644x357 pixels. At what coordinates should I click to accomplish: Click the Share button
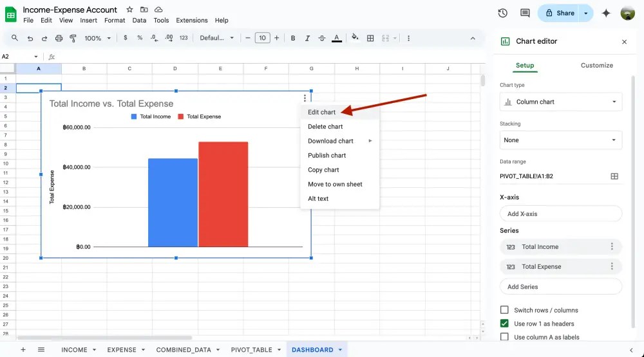pyautogui.click(x=559, y=13)
